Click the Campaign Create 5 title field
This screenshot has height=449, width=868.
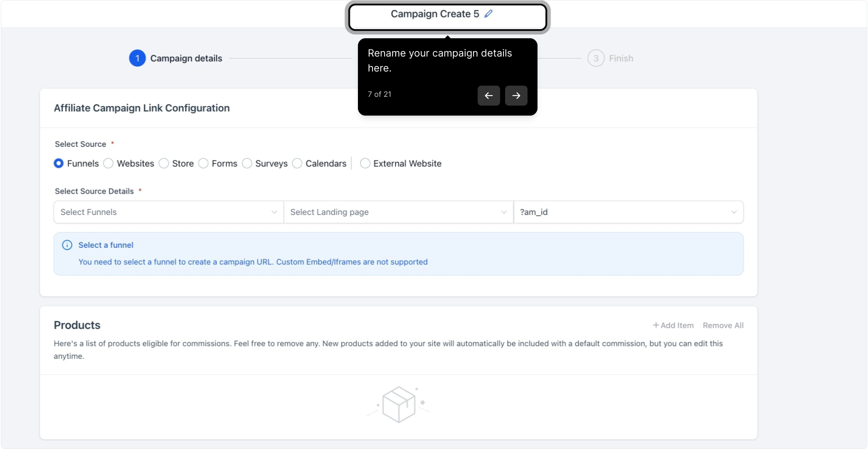coord(448,17)
